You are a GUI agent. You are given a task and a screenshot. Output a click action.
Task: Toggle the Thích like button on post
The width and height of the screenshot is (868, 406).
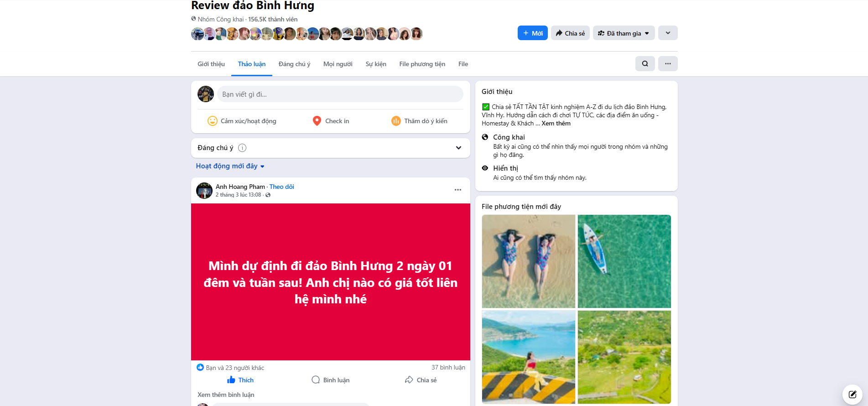(240, 380)
